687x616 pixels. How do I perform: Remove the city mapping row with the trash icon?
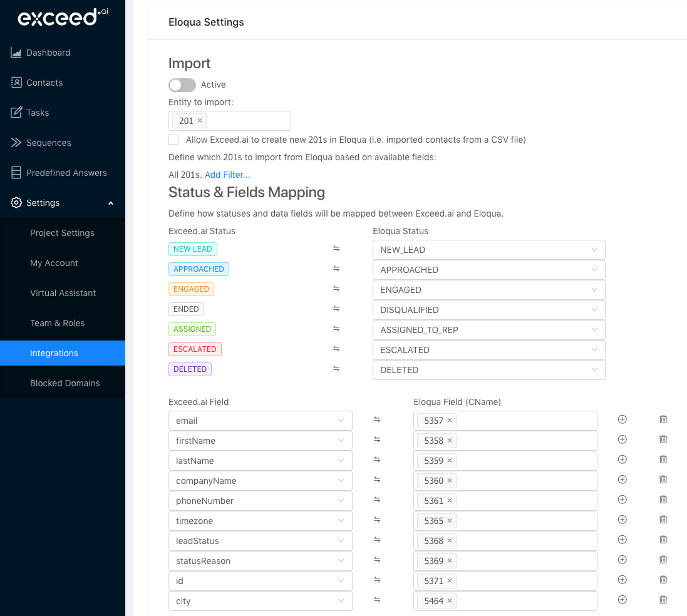663,600
